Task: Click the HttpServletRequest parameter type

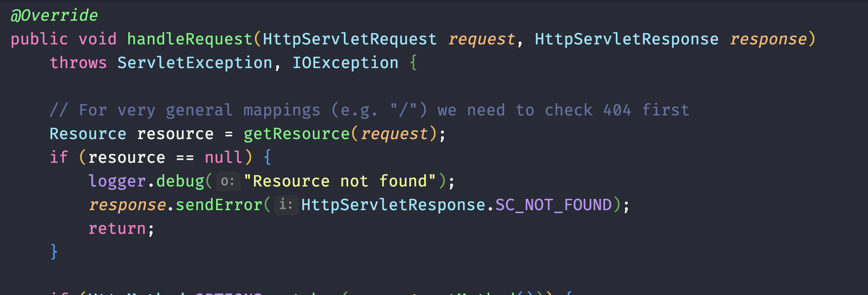Action: (350, 39)
